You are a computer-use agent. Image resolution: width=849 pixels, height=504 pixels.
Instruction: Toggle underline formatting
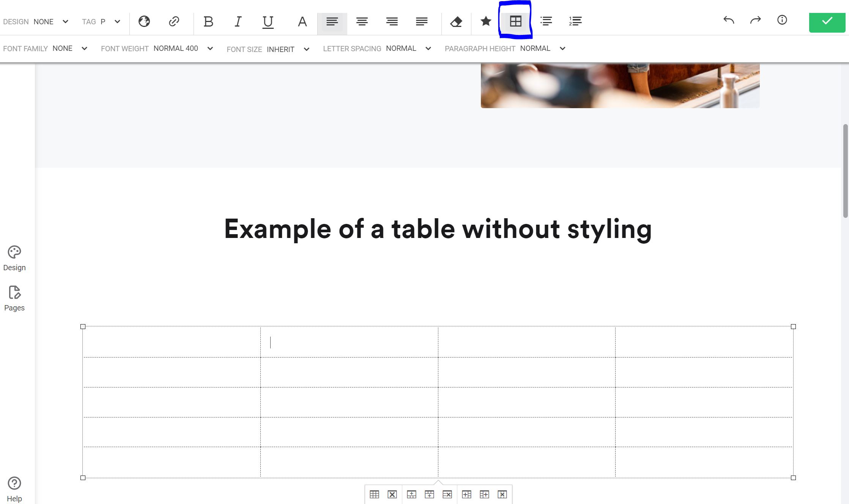coord(268,22)
